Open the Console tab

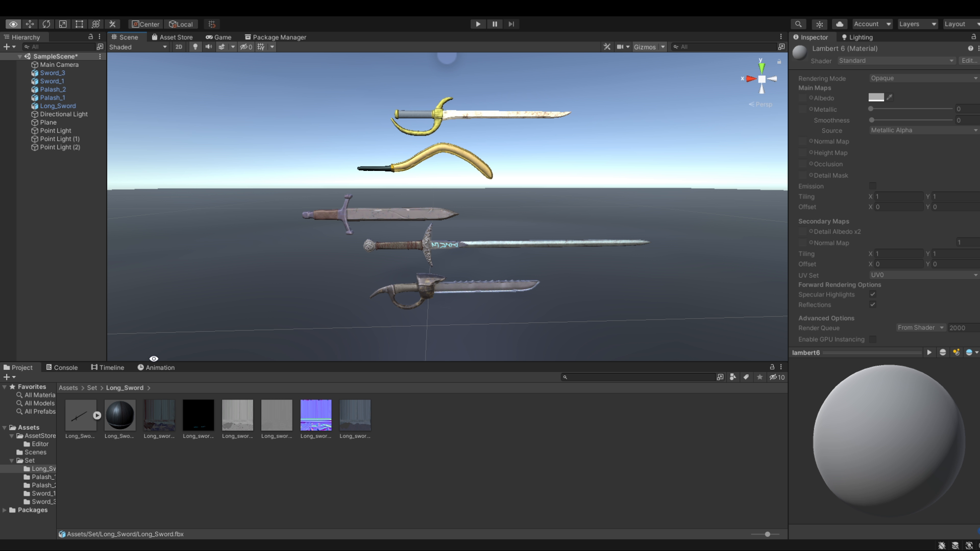pos(62,367)
